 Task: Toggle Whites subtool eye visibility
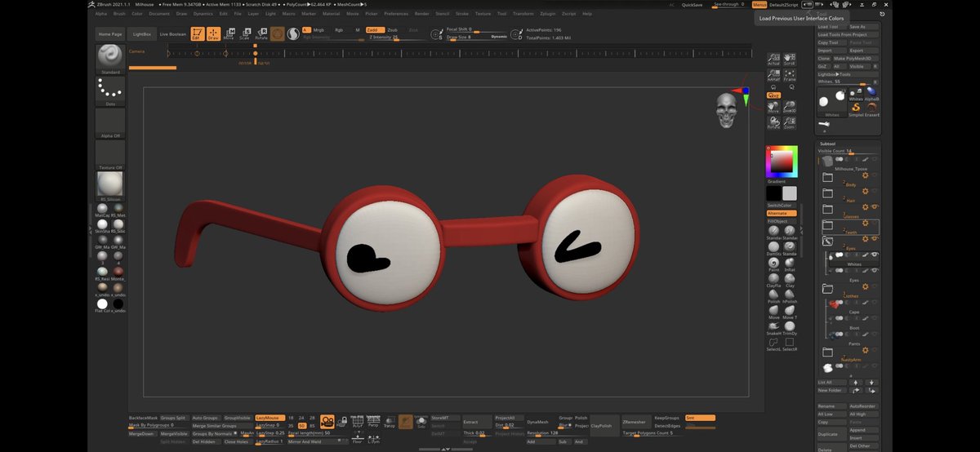point(875,255)
